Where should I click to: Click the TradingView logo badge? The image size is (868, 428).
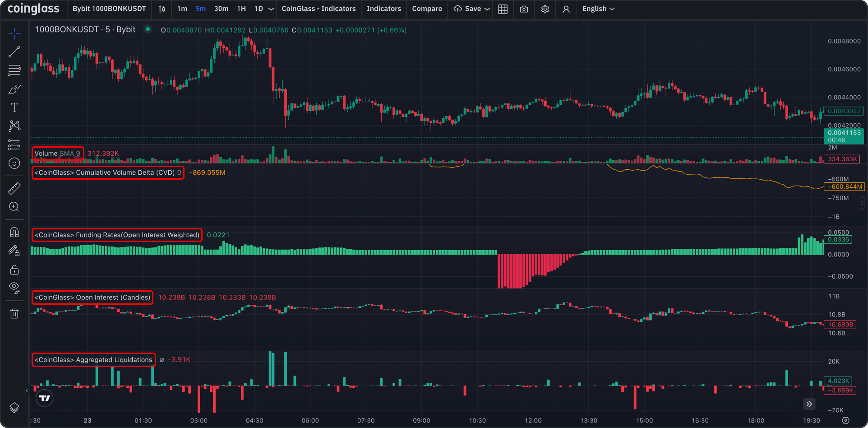pyautogui.click(x=45, y=398)
